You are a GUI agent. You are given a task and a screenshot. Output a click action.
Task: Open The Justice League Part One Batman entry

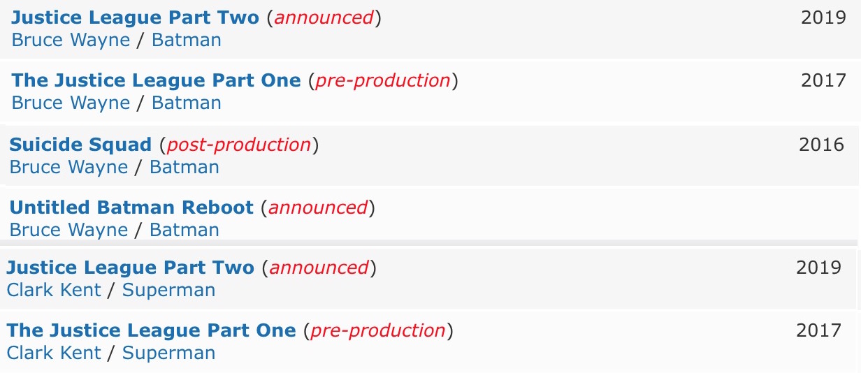(157, 80)
